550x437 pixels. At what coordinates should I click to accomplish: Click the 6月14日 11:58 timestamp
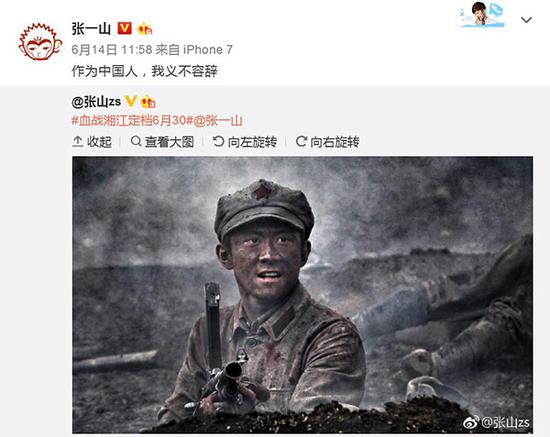(112, 50)
